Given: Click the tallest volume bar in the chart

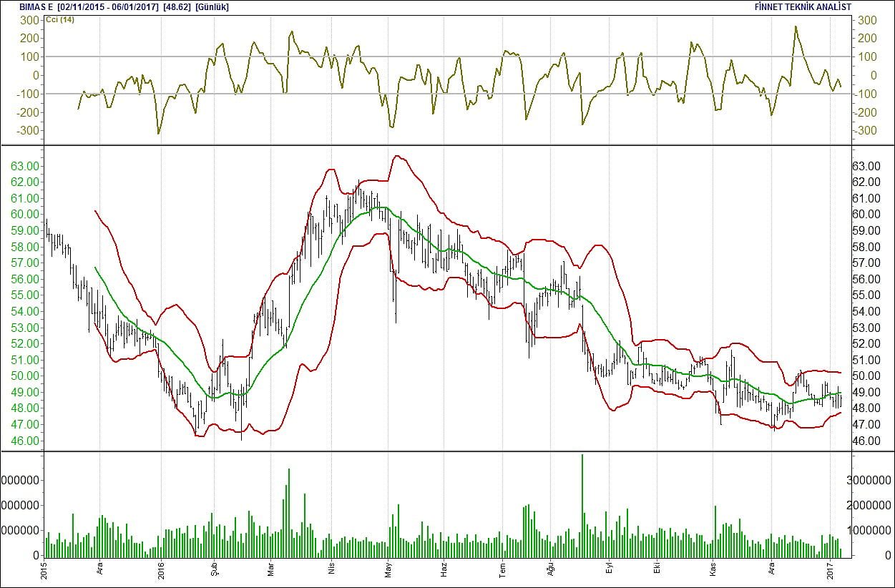Looking at the screenshot, I should tap(582, 505).
